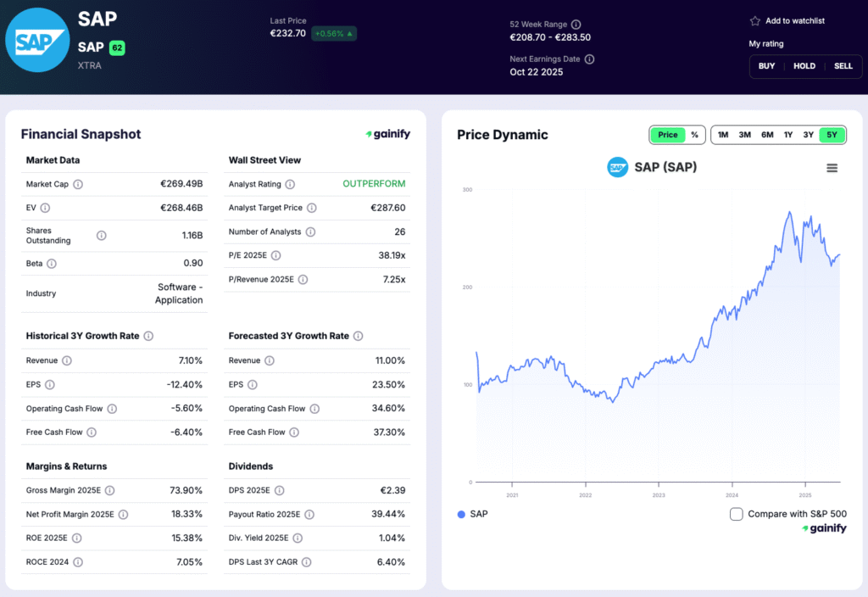The height and width of the screenshot is (597, 868).
Task: Switch chart to percentage view
Action: pos(694,134)
